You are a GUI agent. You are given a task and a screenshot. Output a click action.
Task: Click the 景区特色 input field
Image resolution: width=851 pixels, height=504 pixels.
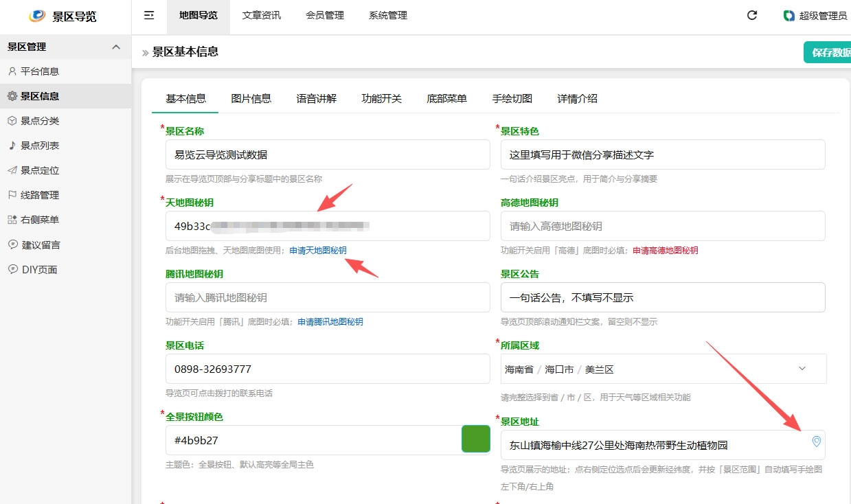click(663, 155)
